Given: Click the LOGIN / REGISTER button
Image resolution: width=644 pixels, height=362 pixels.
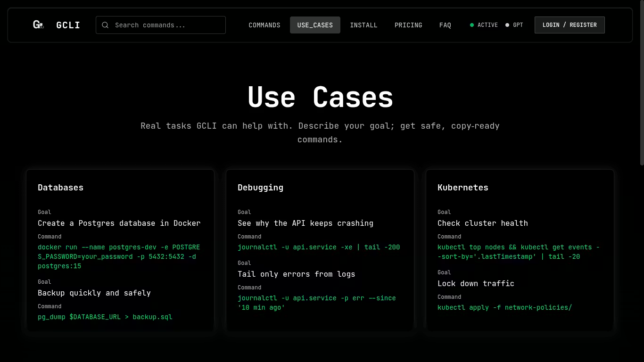Looking at the screenshot, I should 570,25.
